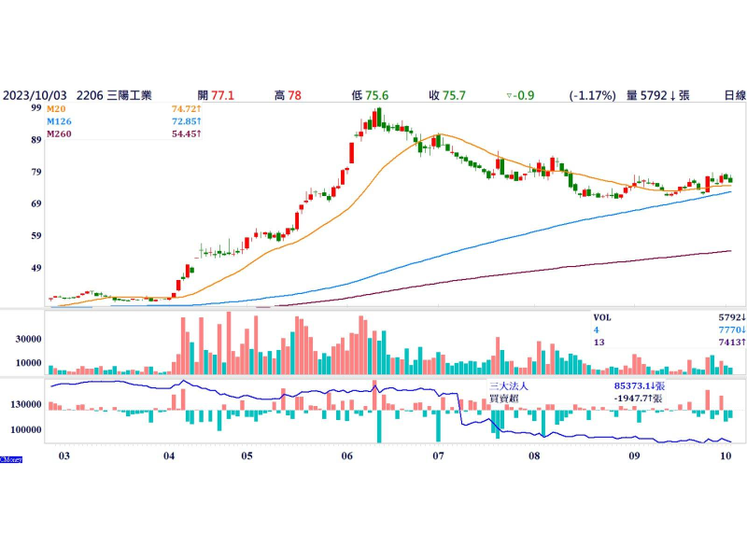Image resolution: width=747 pixels, height=560 pixels.
Task: Click the 日線 daily chart period label
Action: 735,95
